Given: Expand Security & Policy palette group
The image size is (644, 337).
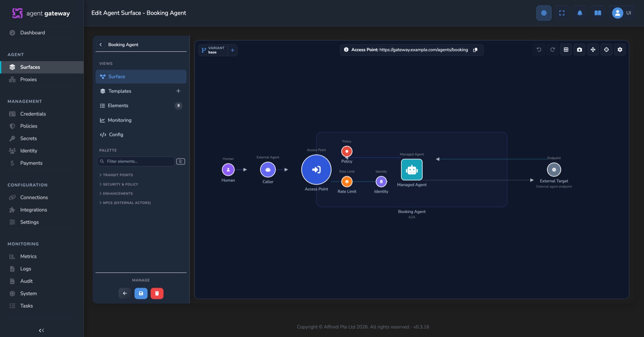Looking at the screenshot, I should (119, 184).
